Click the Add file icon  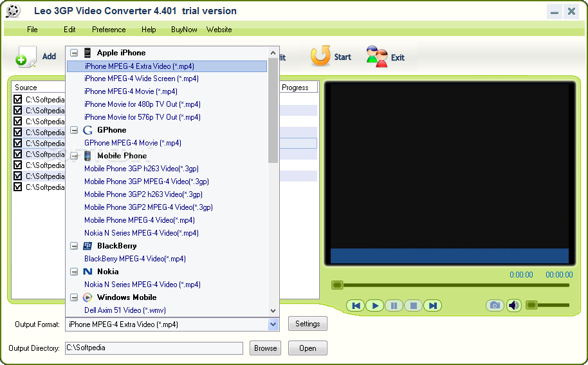(26, 57)
